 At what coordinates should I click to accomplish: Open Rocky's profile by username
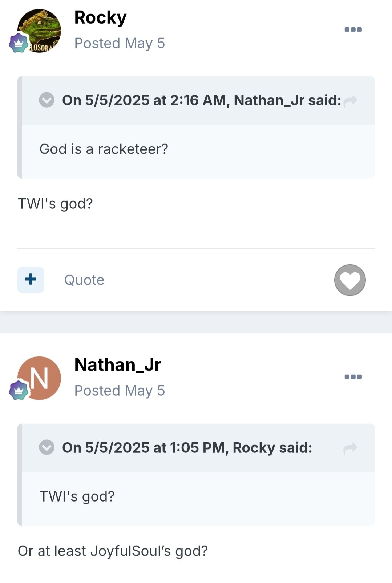click(100, 18)
